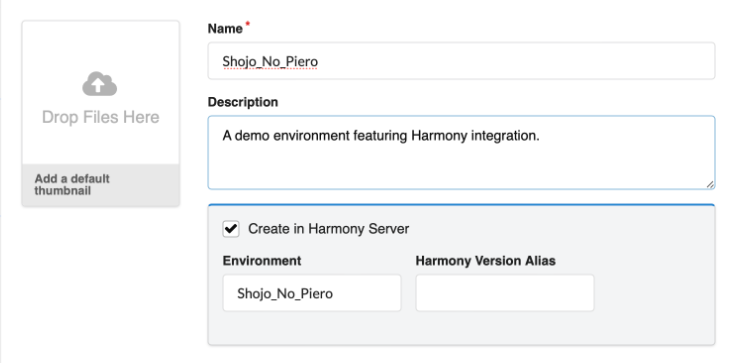The width and height of the screenshot is (730, 363).
Task: Click the 'Name' field label
Action: (225, 29)
